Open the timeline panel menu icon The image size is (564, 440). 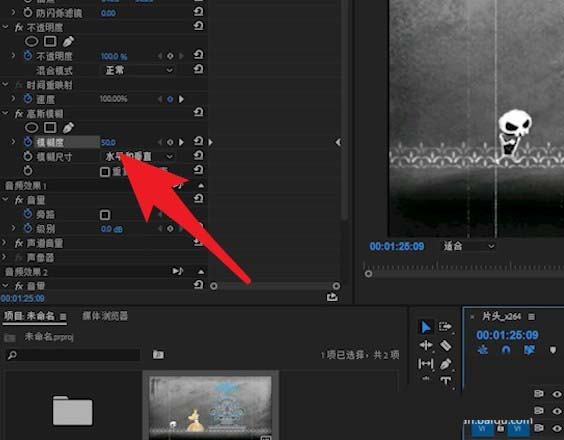point(531,317)
